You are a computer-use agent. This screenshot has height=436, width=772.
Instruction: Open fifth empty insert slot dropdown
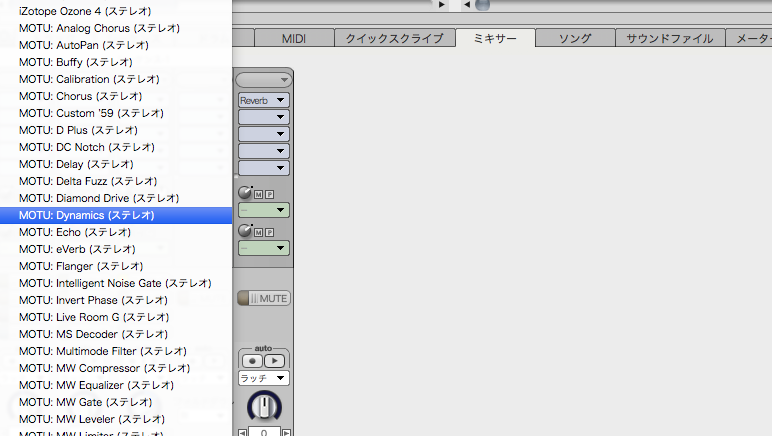click(263, 168)
